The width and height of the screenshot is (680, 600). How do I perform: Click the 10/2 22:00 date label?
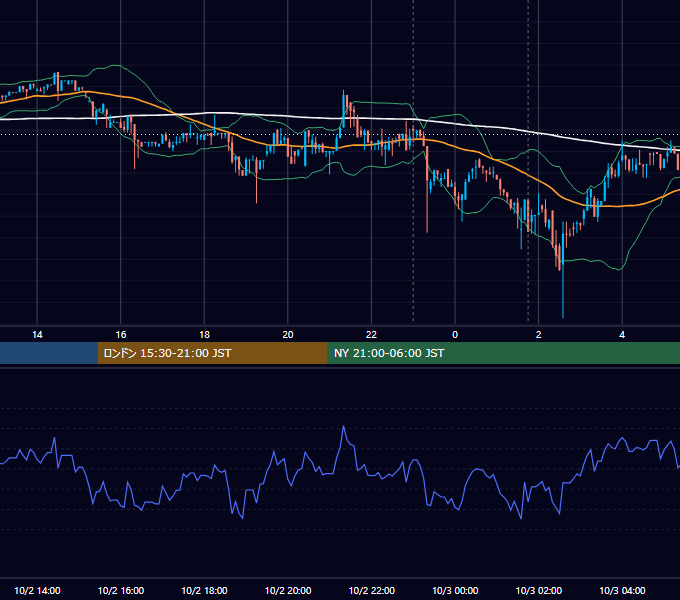coord(372,590)
